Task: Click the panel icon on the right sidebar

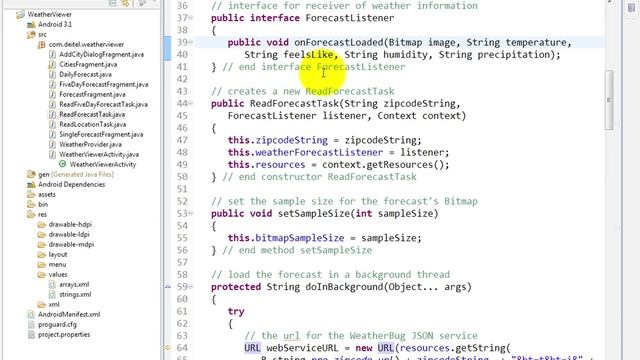Action: tap(631, 8)
